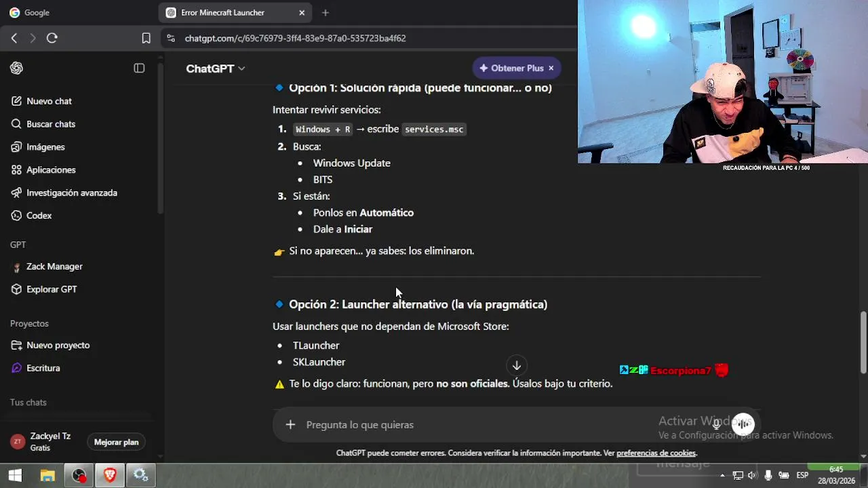Click the chat page vertical scrollbar

[x=863, y=342]
